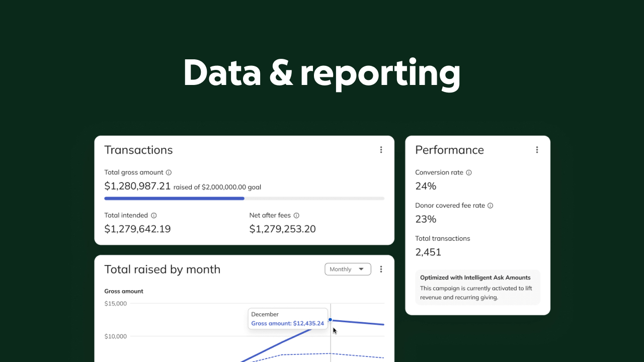Click the Total transactions value 2,451
This screenshot has width=644, height=362.
tap(428, 252)
